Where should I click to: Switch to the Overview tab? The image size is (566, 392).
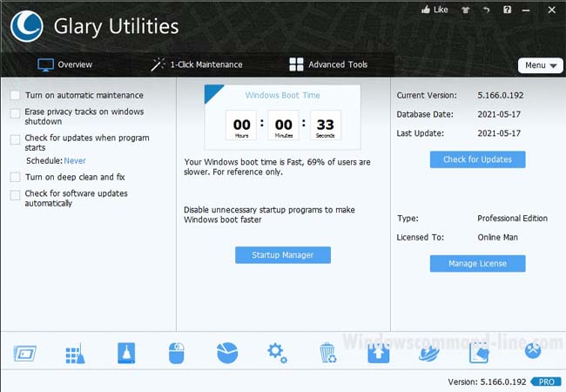click(x=65, y=65)
